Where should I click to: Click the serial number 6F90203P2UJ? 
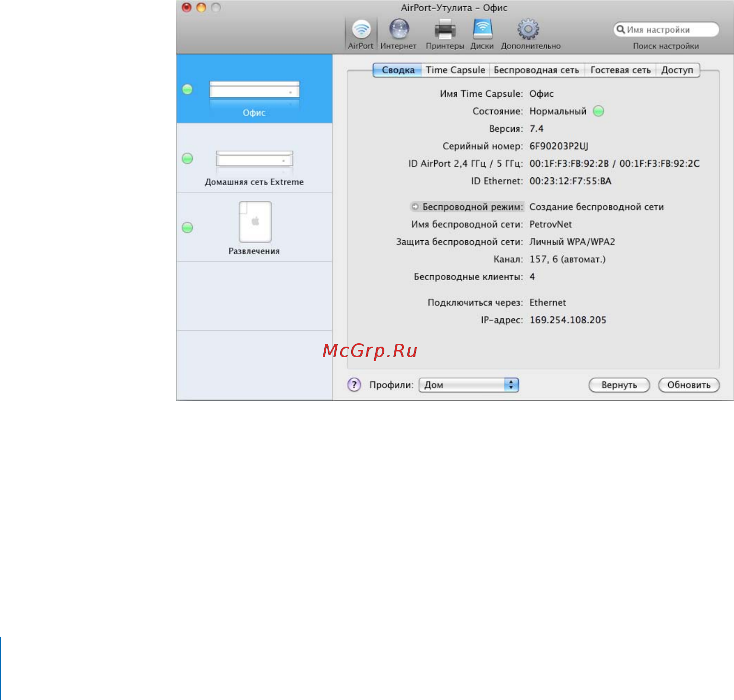(x=559, y=146)
